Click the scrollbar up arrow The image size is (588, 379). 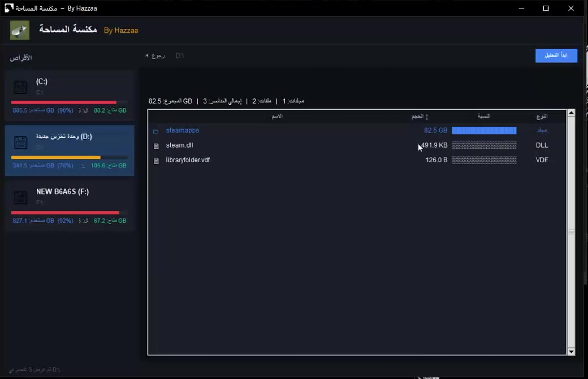click(x=571, y=113)
